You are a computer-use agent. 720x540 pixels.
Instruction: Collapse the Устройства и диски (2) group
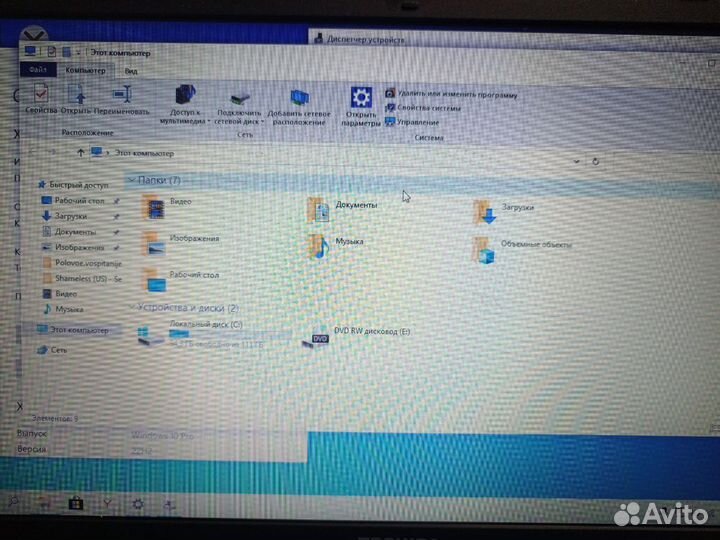132,307
